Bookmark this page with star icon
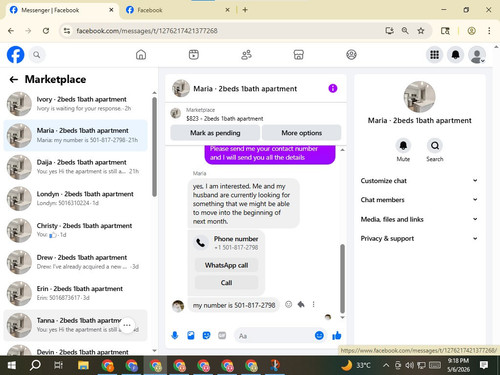Viewport: 500px width, 375px height. pos(421,31)
